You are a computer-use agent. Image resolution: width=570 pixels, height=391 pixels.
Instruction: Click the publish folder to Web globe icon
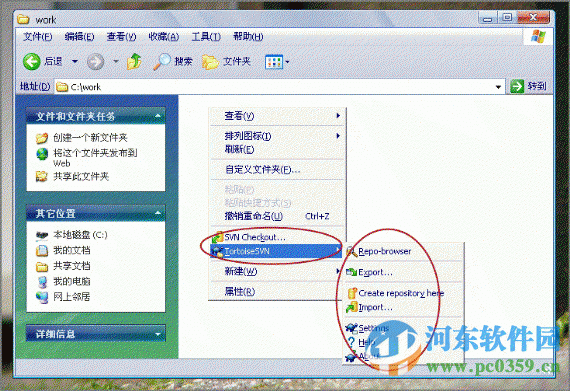42,154
